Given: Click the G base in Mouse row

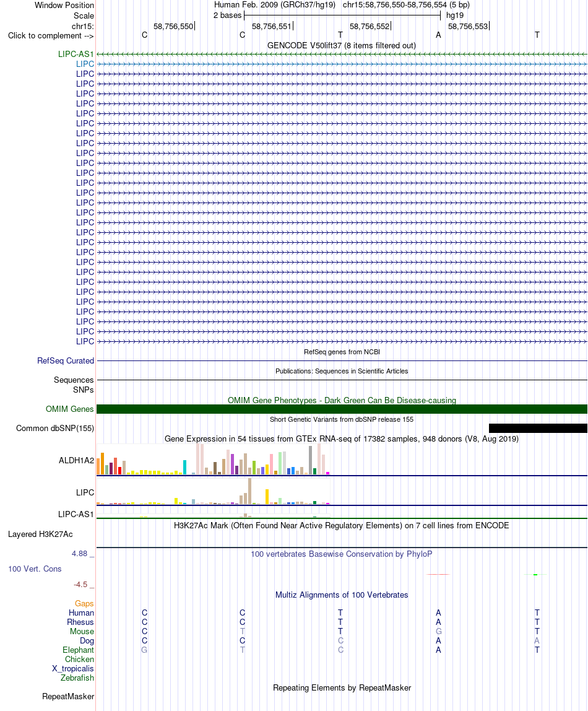Looking at the screenshot, I should tap(438, 631).
